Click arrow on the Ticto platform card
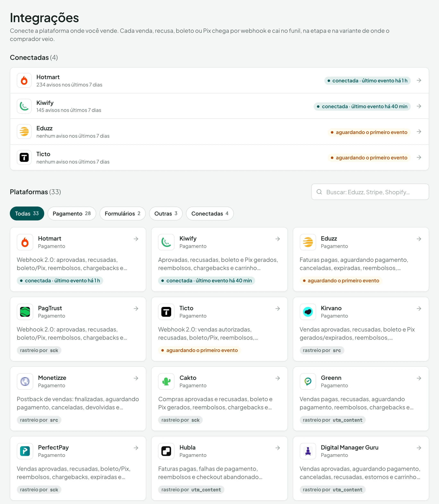The height and width of the screenshot is (504, 439). (278, 308)
